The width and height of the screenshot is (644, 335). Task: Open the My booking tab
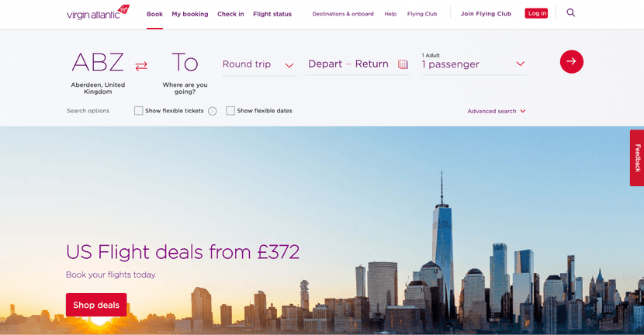click(x=190, y=14)
